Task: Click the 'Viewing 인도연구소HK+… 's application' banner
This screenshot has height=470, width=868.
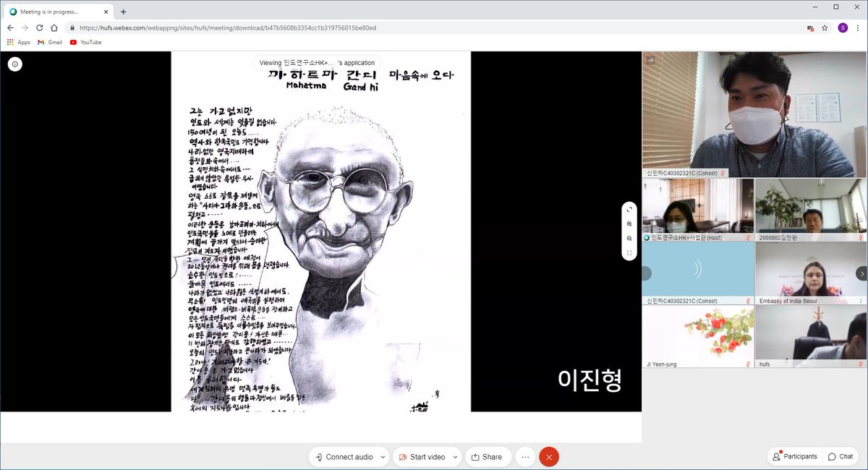Action: (x=317, y=63)
